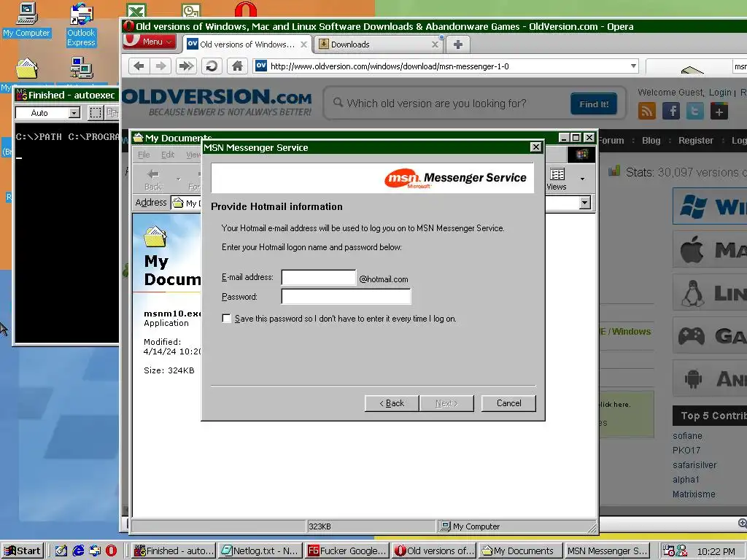Click the Twitter icon on OldVersion
747x560 pixels.
(x=695, y=112)
